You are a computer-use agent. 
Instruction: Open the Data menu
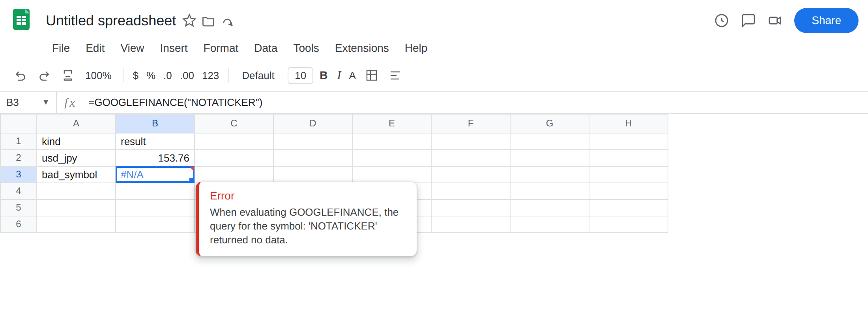coord(266,48)
